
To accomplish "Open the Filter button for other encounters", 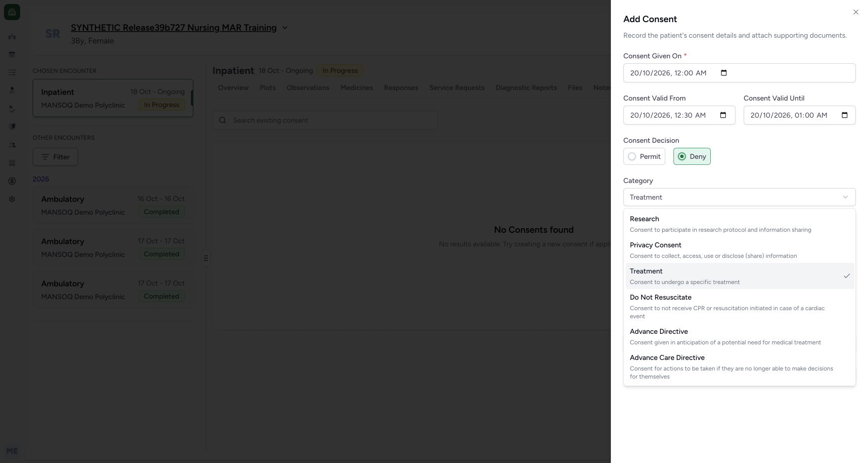I will pos(55,157).
